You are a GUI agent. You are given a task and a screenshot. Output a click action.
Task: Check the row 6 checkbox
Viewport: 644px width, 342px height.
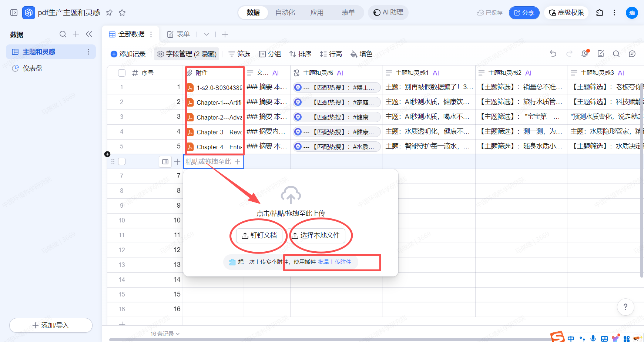122,162
